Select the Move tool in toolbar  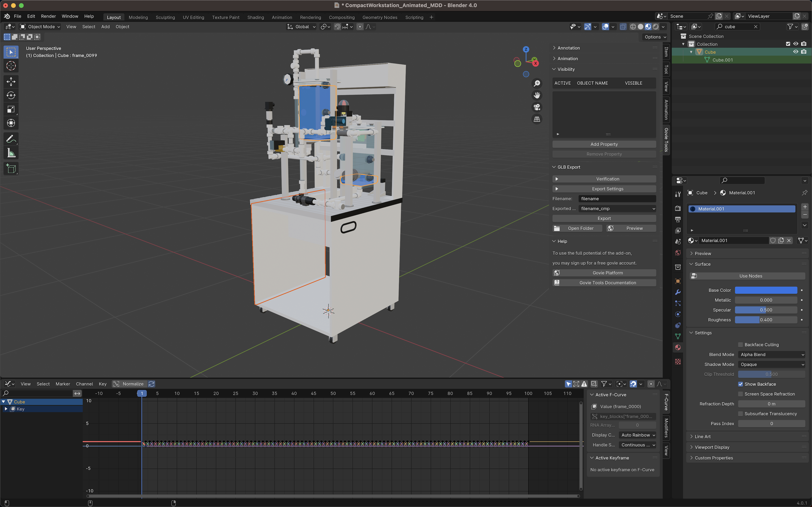coord(11,81)
